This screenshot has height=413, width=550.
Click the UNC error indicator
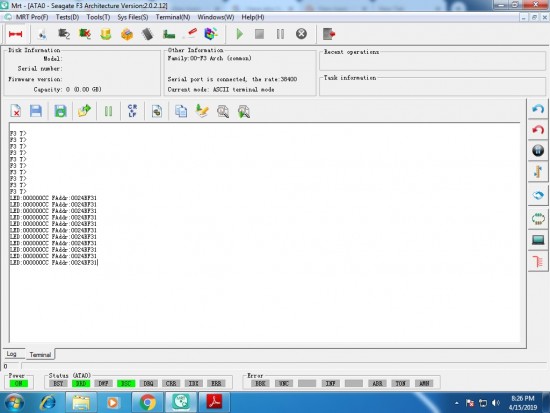[x=283, y=384]
